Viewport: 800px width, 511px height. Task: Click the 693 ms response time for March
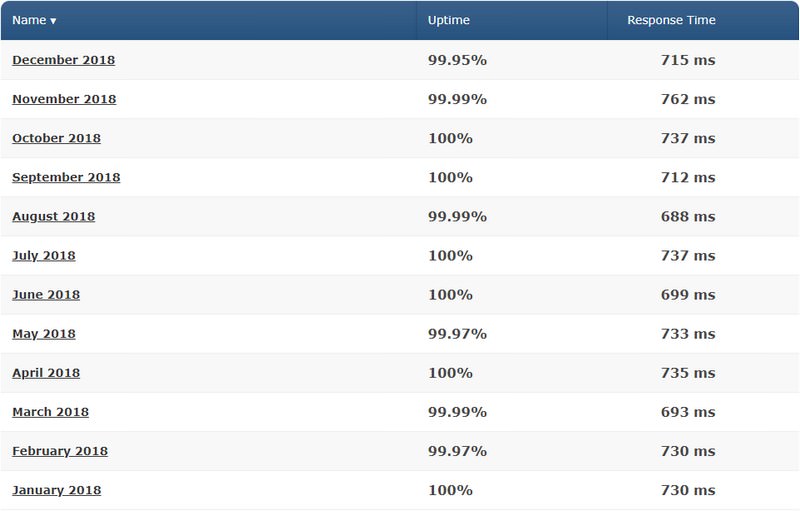(x=690, y=411)
